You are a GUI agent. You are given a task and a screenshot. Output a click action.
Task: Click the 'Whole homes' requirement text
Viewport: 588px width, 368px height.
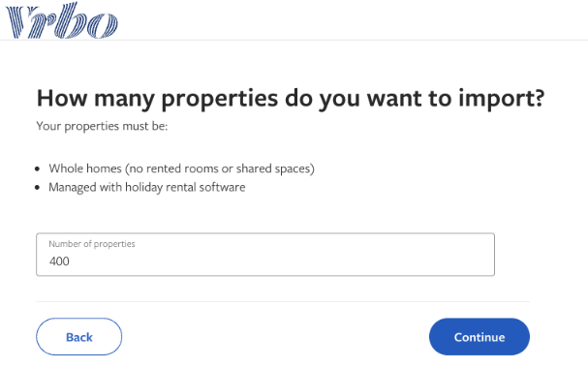[x=85, y=169]
